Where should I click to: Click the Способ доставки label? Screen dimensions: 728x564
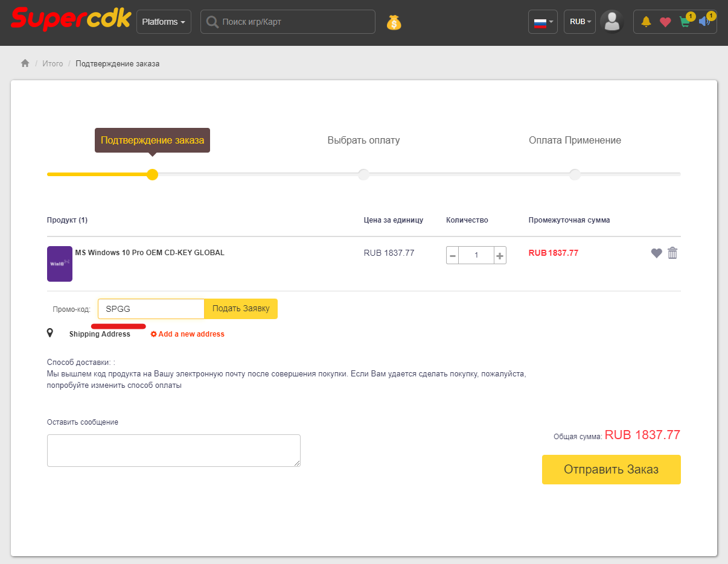pyautogui.click(x=81, y=363)
